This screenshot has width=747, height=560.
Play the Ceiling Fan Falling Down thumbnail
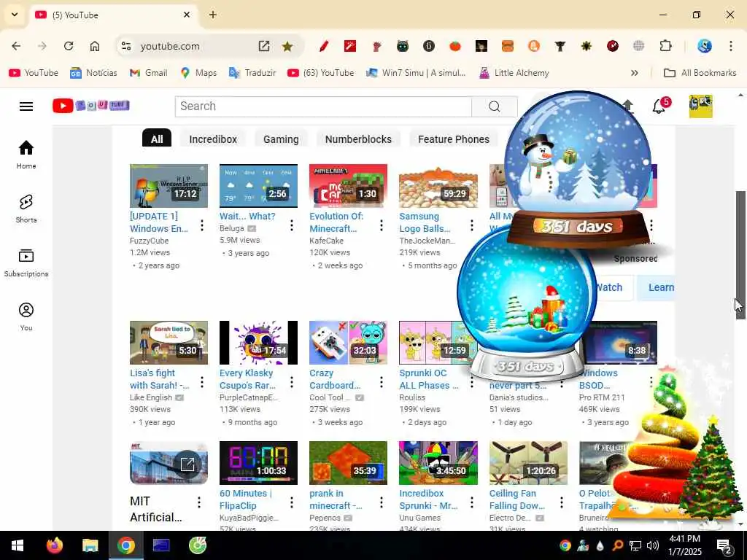[528, 463]
